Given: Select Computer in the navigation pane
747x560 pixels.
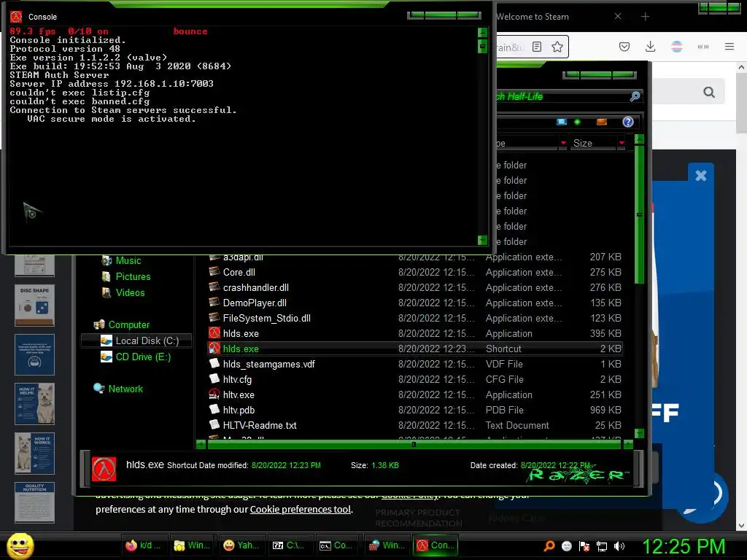Looking at the screenshot, I should [x=128, y=324].
